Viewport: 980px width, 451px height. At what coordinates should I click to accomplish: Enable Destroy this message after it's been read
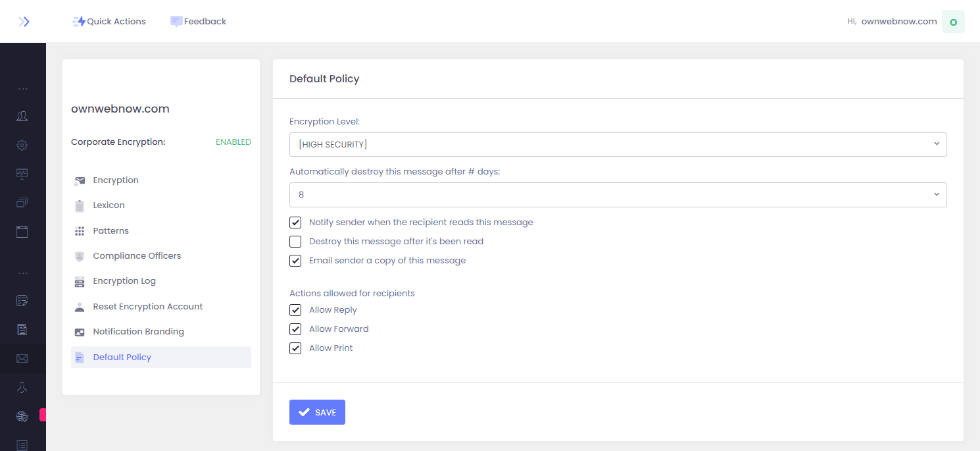(295, 242)
